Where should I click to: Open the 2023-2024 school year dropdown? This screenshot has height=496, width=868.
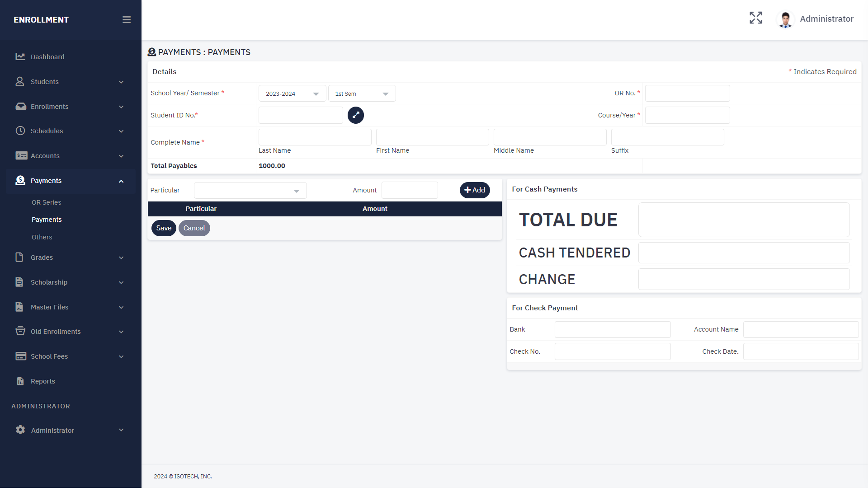[292, 94]
